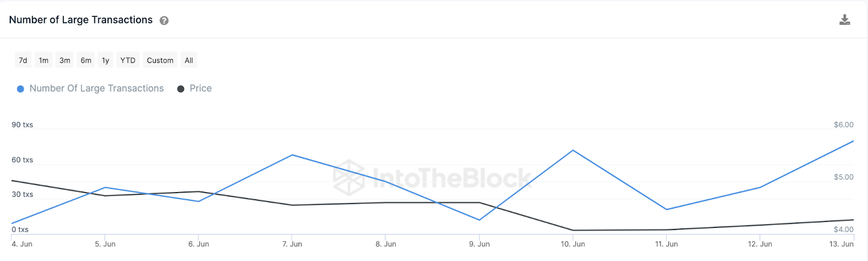Click the dark Price legend dot
This screenshot has width=868, height=261.
(x=181, y=89)
